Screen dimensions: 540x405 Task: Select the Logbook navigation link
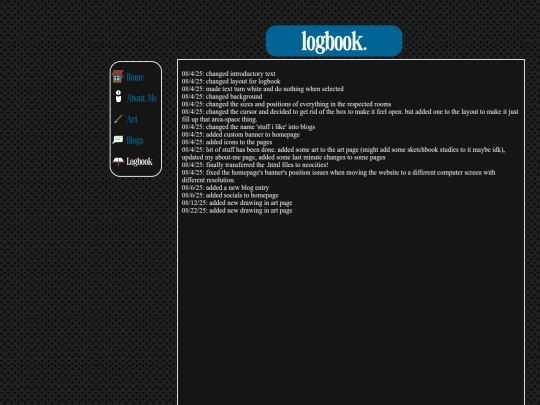click(x=139, y=162)
